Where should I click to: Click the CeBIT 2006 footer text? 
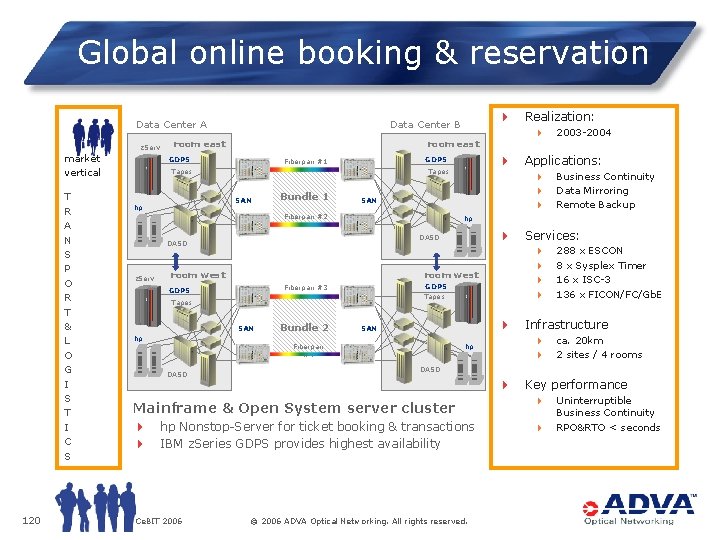coord(159,521)
